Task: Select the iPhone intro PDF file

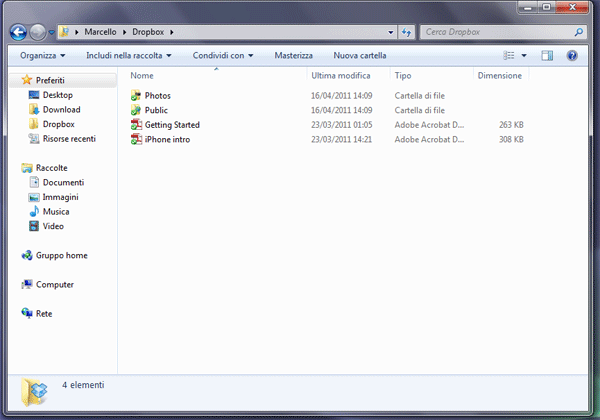Action: 327,139
